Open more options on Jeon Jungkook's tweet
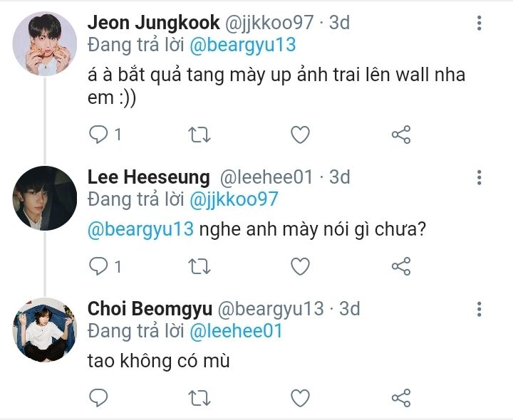The image size is (513, 420). click(480, 23)
